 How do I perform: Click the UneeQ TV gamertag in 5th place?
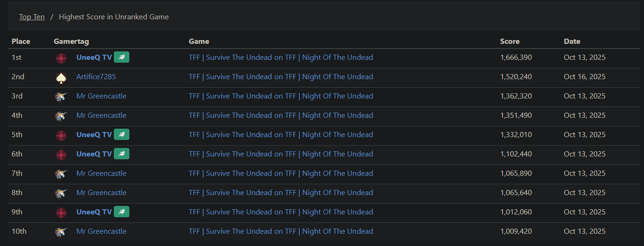coord(94,135)
